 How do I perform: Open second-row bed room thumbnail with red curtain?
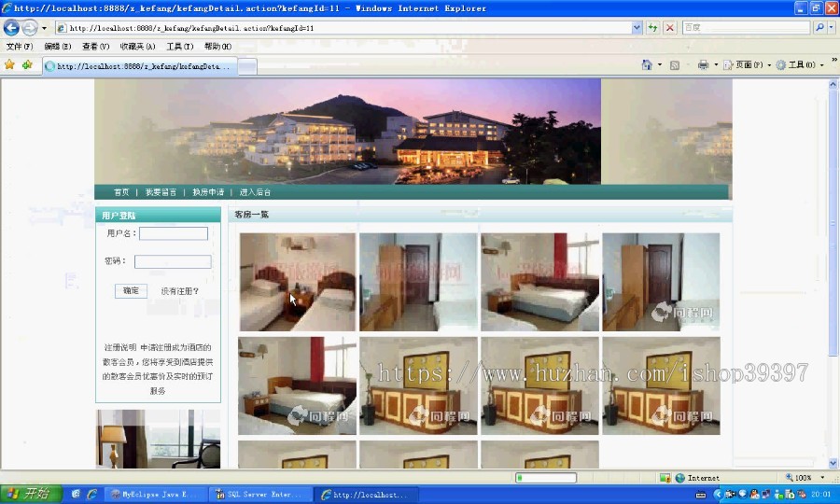(x=298, y=385)
